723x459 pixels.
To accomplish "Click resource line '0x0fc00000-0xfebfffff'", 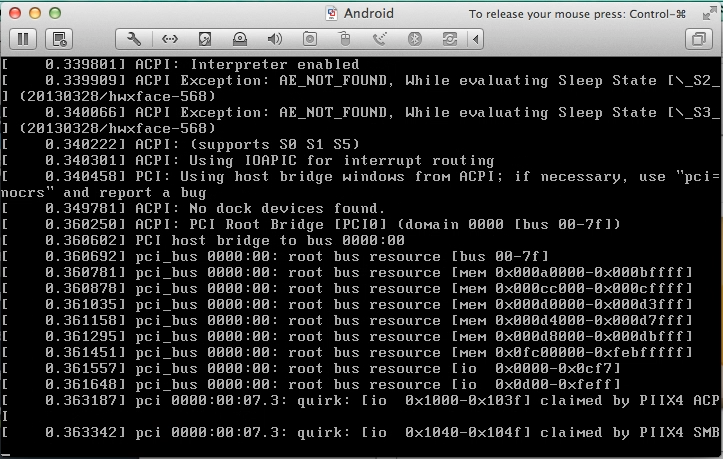I will point(347,352).
